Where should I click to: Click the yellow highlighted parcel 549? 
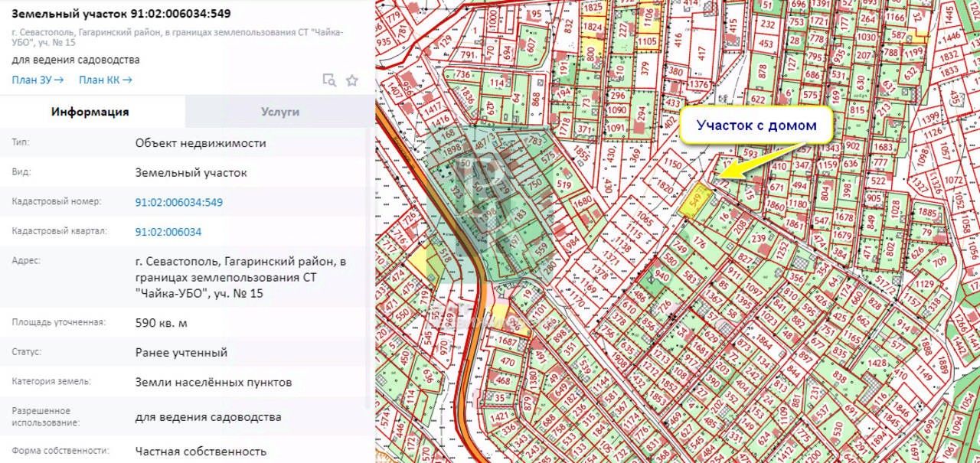(695, 202)
